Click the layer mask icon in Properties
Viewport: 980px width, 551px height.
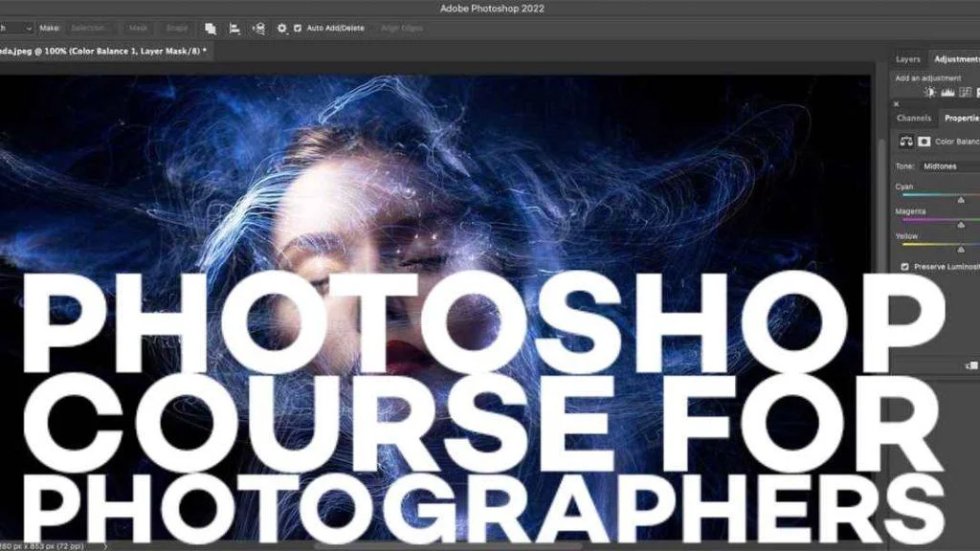pos(924,142)
